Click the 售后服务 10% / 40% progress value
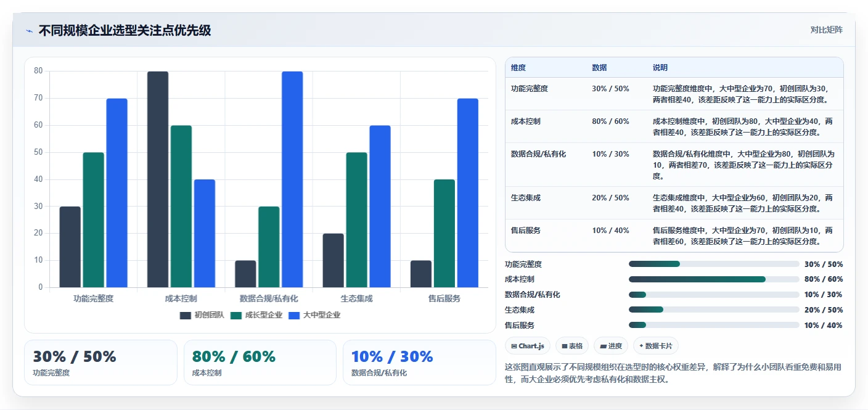The image size is (868, 410). point(824,326)
